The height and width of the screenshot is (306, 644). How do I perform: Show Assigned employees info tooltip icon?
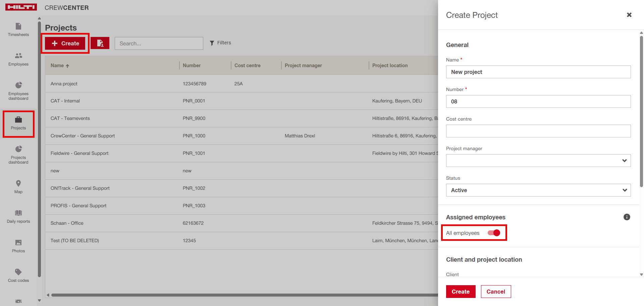(x=627, y=217)
